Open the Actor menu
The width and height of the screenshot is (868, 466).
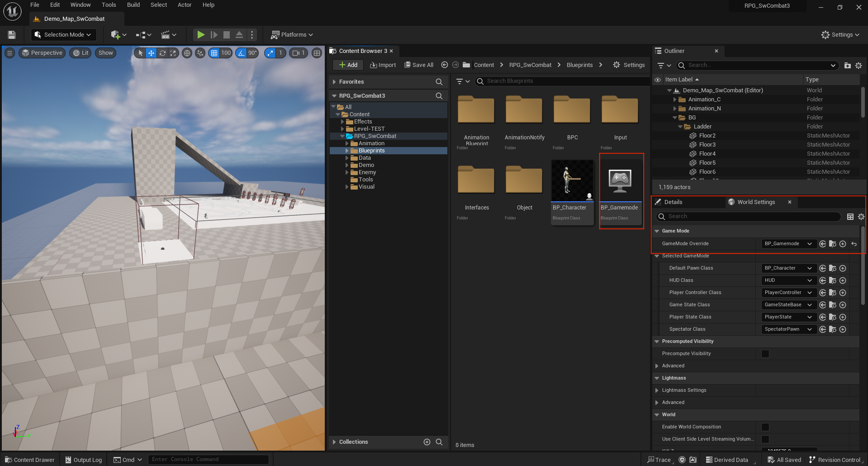tap(185, 5)
